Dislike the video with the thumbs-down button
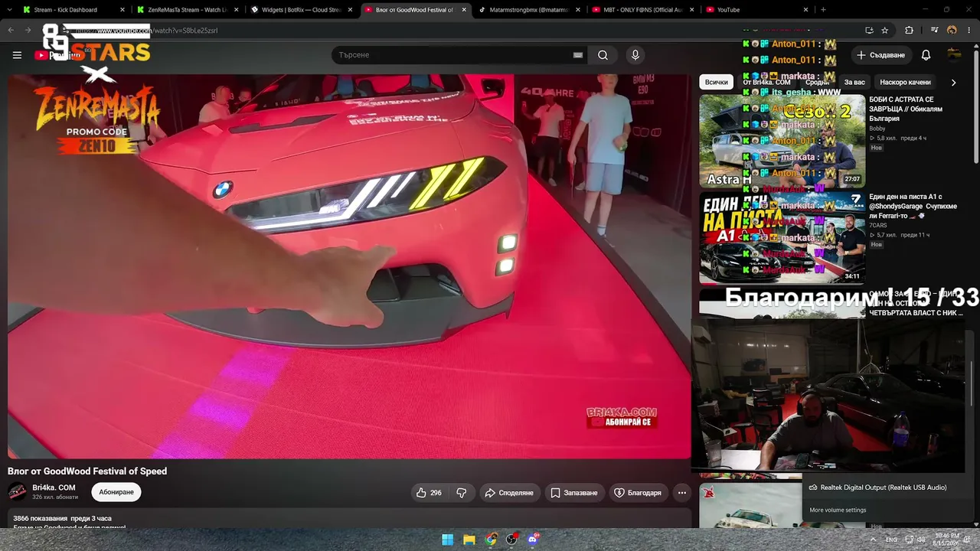 (x=462, y=493)
